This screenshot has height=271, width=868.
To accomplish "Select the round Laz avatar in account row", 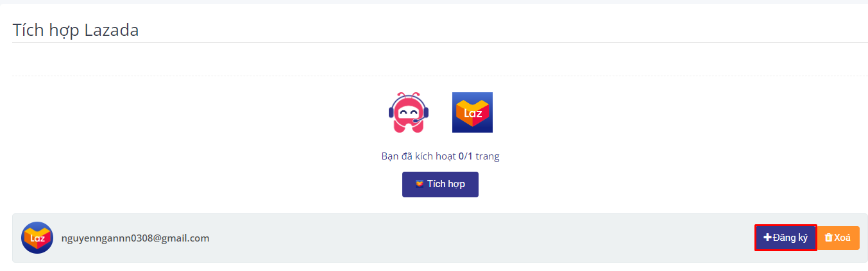I will (37, 238).
